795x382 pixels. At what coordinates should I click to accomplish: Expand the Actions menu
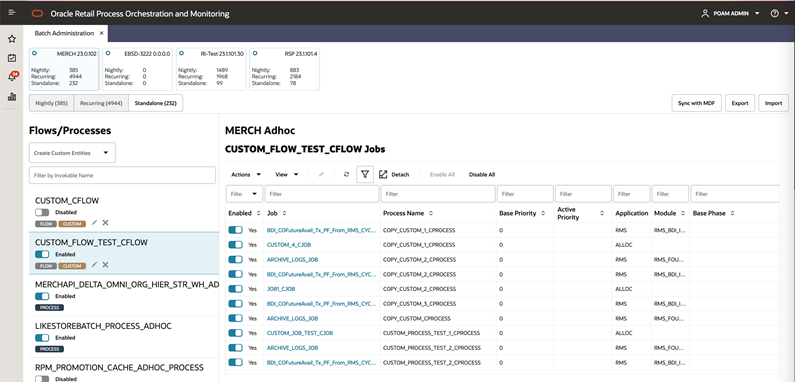pyautogui.click(x=246, y=175)
